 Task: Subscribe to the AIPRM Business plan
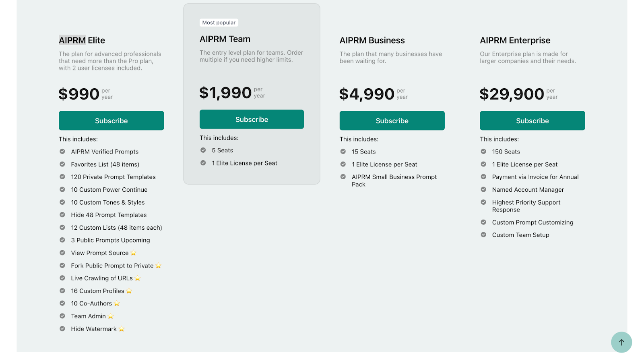point(392,120)
